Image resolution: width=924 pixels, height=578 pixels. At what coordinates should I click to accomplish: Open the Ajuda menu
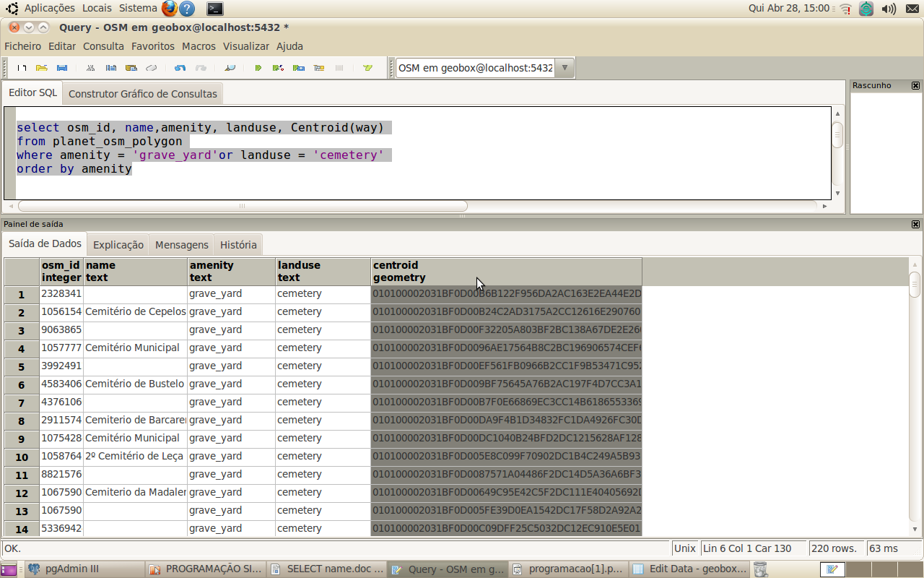tap(290, 46)
